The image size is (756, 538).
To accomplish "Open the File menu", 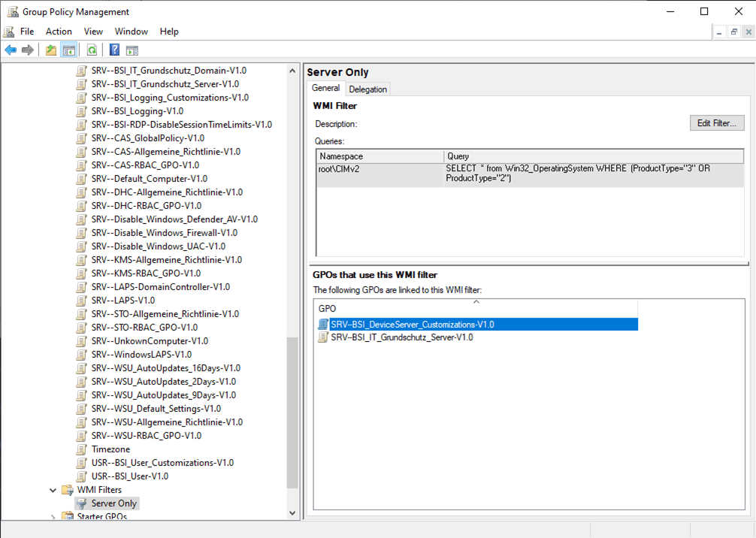I will [x=27, y=32].
